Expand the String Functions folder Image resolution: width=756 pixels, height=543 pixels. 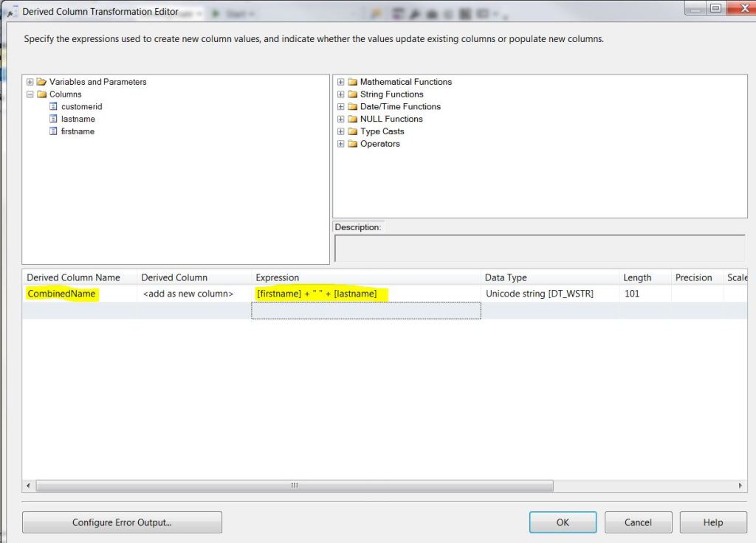coord(341,94)
